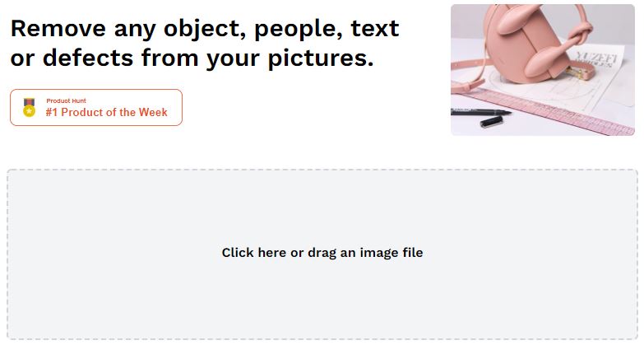This screenshot has width=644, height=345.
Task: Click the knotted strap on the handbag
Action: (x=581, y=32)
